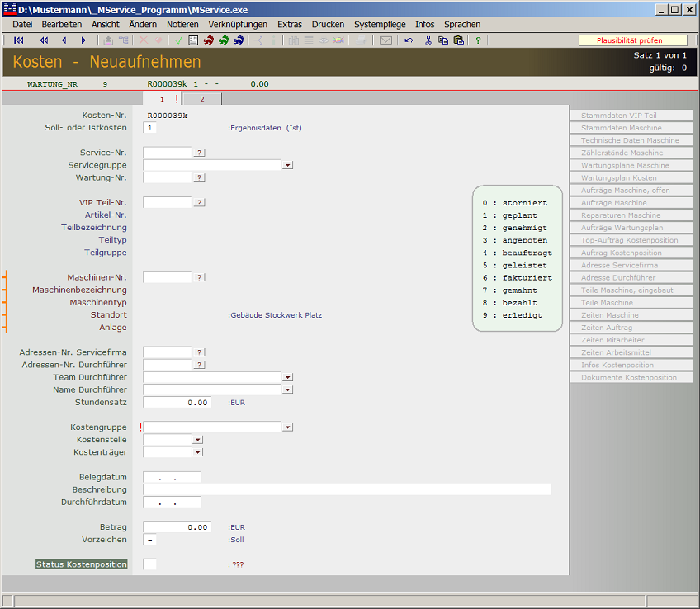
Task: Open lookup button next to Service-Nr.
Action: pos(199,153)
